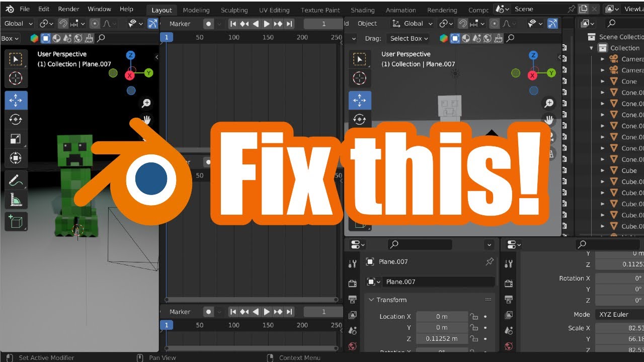Click the pan hand gizmo in the gray solid viewport
Viewport: 644px width, 362px height.
pyautogui.click(x=549, y=120)
